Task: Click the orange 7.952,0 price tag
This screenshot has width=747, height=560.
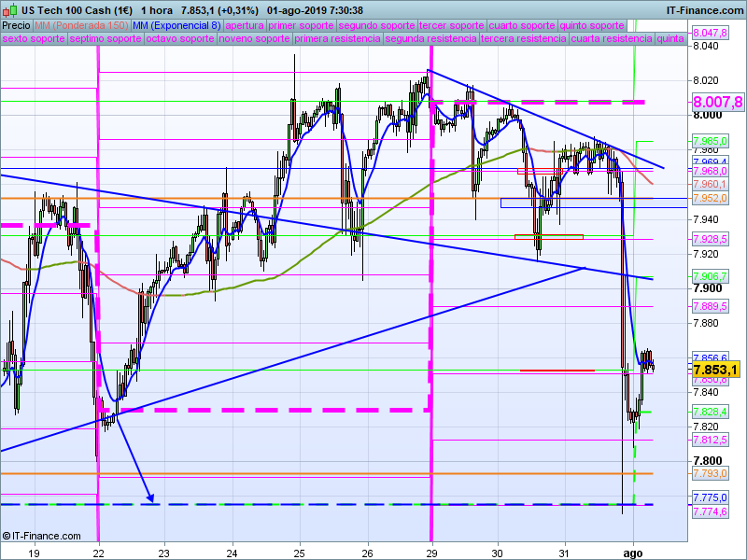Action: click(710, 198)
